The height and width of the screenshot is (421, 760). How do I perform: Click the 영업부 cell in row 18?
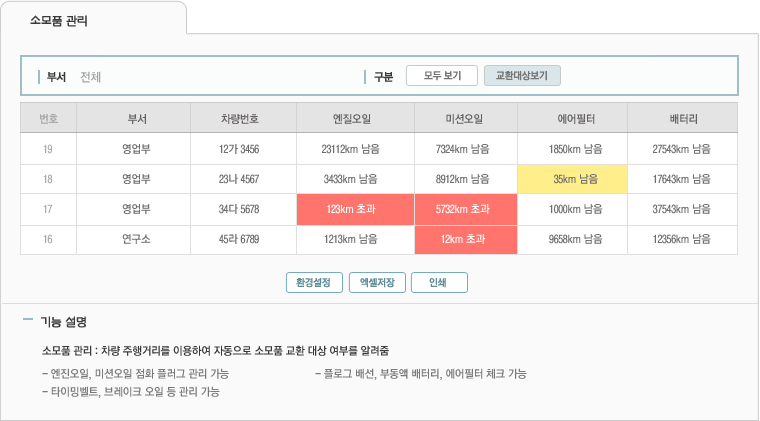click(x=133, y=179)
